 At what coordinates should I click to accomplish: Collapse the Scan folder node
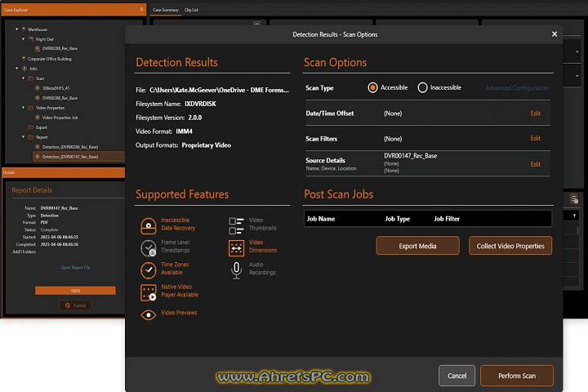[x=23, y=78]
